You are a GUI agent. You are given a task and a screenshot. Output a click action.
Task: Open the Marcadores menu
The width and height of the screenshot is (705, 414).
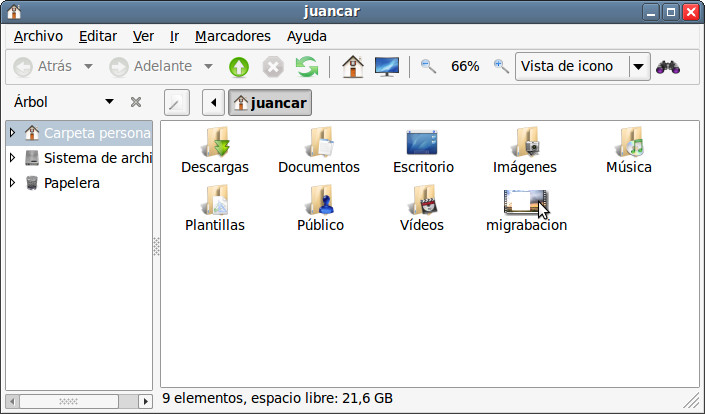232,36
